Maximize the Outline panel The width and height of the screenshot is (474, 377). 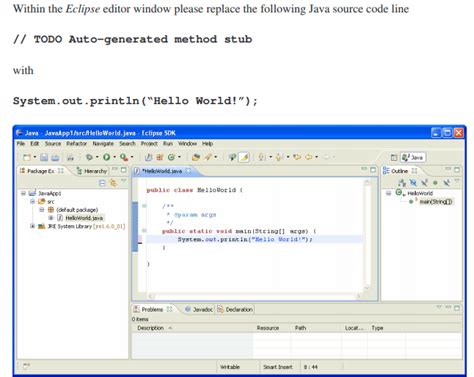point(457,170)
